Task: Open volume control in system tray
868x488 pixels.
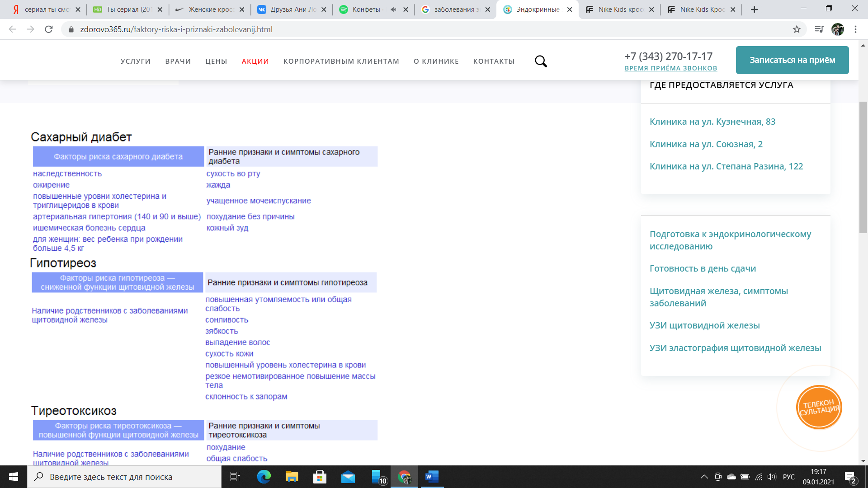Action: [772, 477]
